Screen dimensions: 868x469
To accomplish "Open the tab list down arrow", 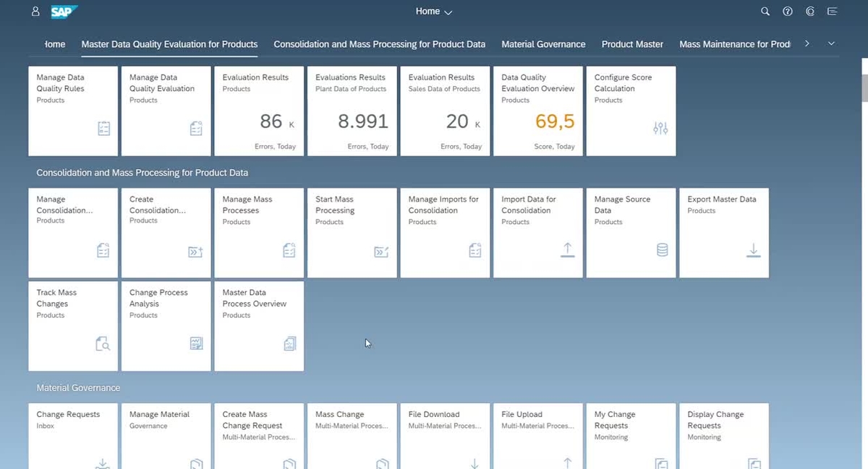I will [831, 43].
